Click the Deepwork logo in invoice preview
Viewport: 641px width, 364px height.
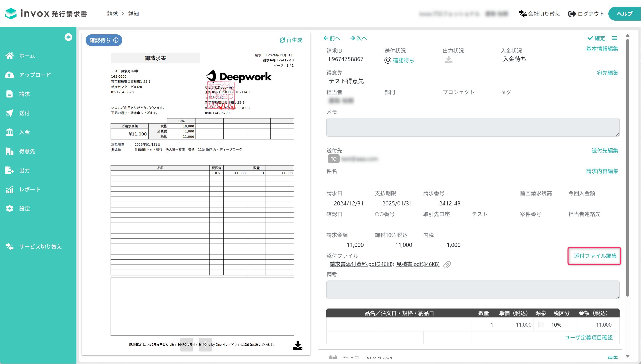(x=238, y=76)
